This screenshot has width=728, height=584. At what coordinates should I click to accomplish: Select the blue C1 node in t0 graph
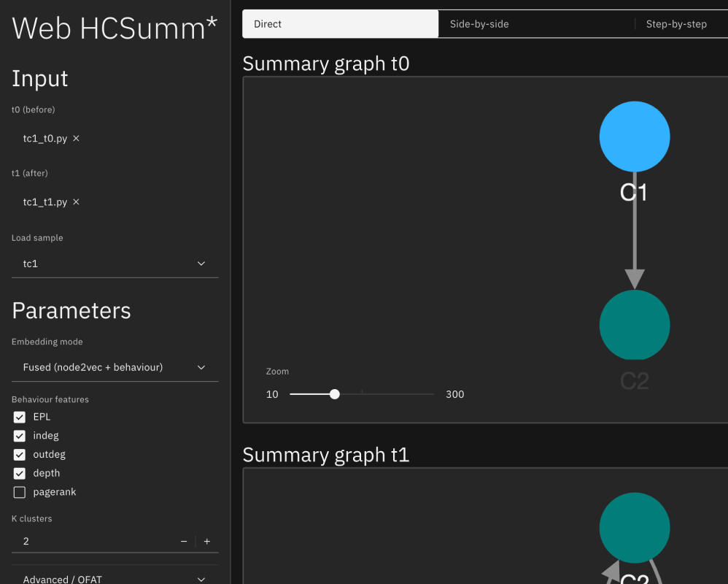coord(635,137)
